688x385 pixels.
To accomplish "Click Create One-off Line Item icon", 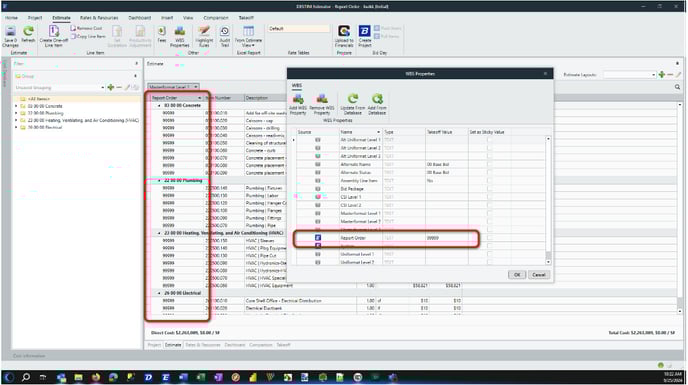I will (x=54, y=36).
